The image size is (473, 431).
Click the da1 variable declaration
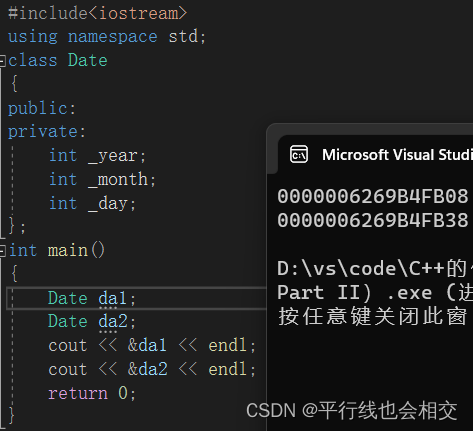click(112, 298)
